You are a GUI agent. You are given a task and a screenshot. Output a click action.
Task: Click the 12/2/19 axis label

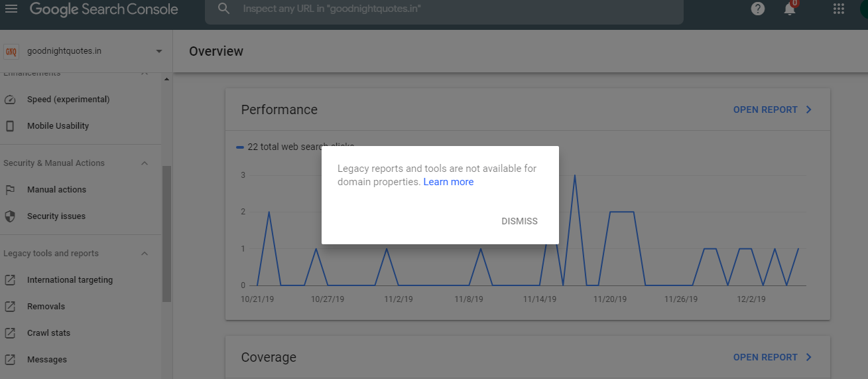pyautogui.click(x=751, y=299)
